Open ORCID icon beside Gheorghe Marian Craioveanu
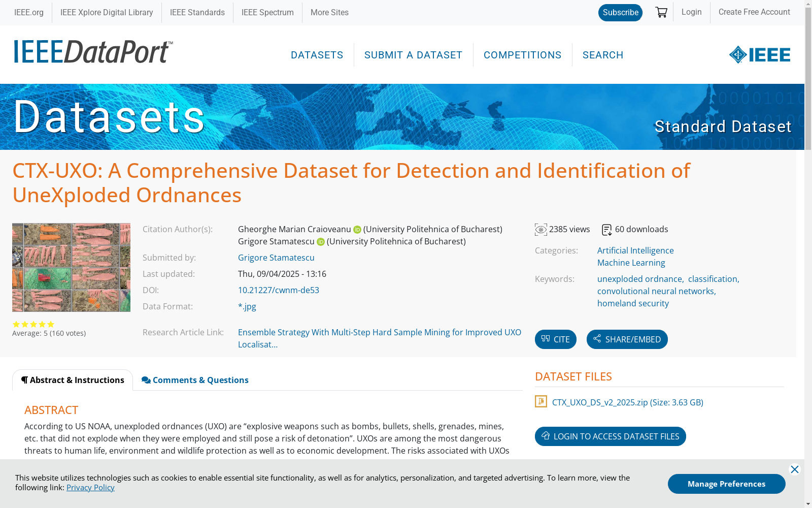Screen dimensions: 812x508 click(x=357, y=230)
